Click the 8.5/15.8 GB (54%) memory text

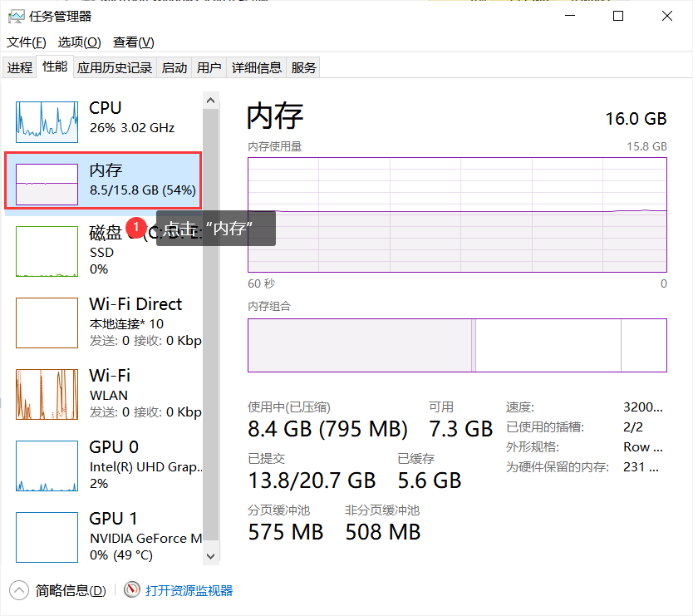tap(143, 190)
